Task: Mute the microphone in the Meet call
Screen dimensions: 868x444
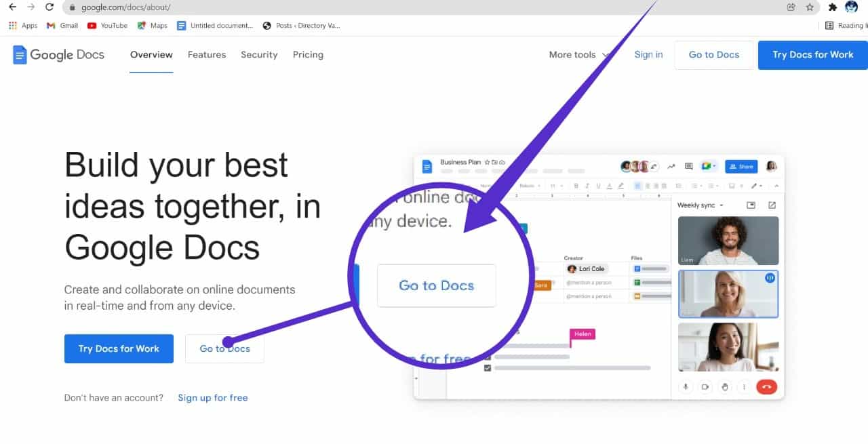Action: coord(686,387)
